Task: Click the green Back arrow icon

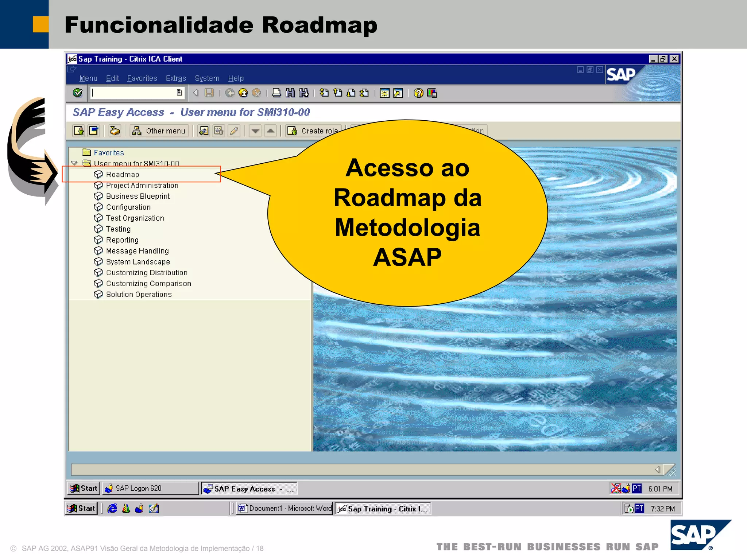Action: [230, 93]
